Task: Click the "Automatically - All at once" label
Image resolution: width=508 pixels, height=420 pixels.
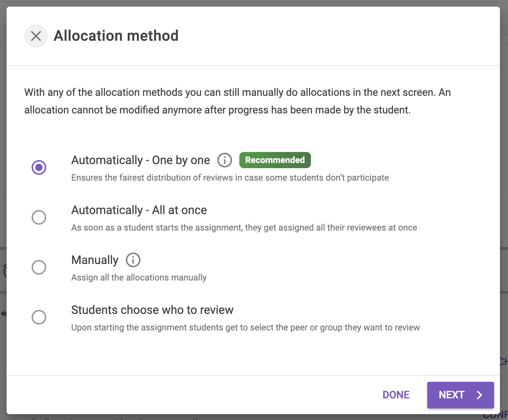Action: coord(139,210)
